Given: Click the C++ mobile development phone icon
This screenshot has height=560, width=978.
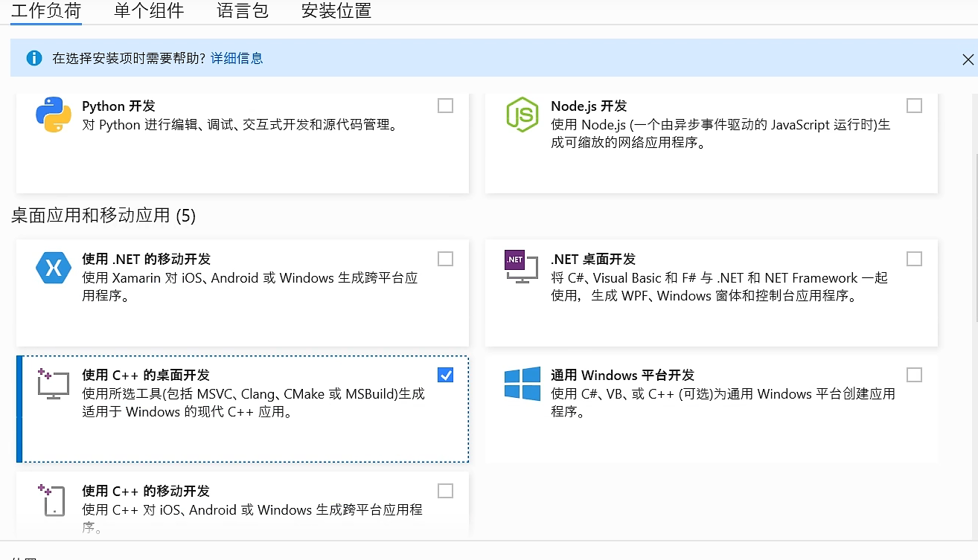Looking at the screenshot, I should tap(52, 500).
